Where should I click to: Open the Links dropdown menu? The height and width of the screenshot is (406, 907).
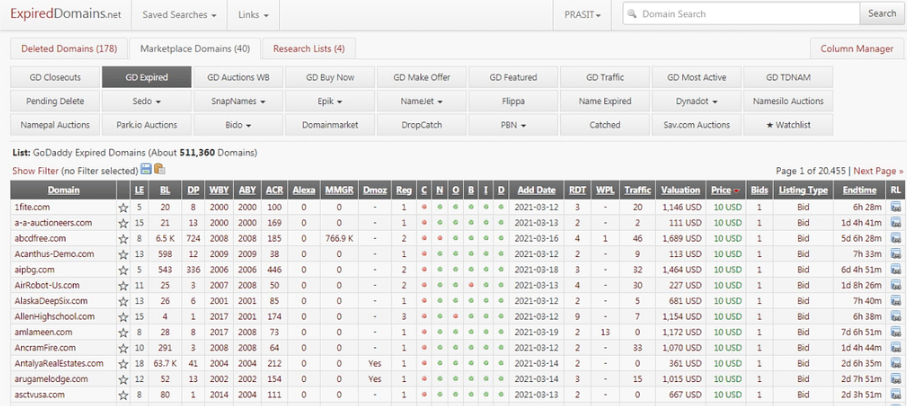coord(253,15)
